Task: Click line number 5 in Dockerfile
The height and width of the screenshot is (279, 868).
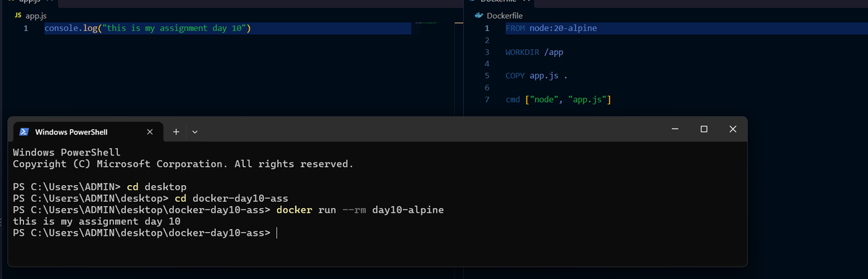Action: (487, 75)
